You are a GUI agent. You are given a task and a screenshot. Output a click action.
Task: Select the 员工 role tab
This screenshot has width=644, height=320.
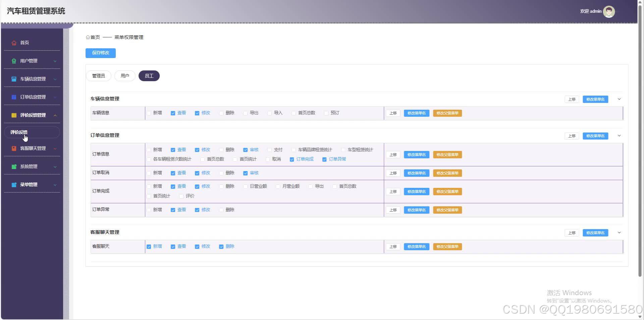point(149,76)
